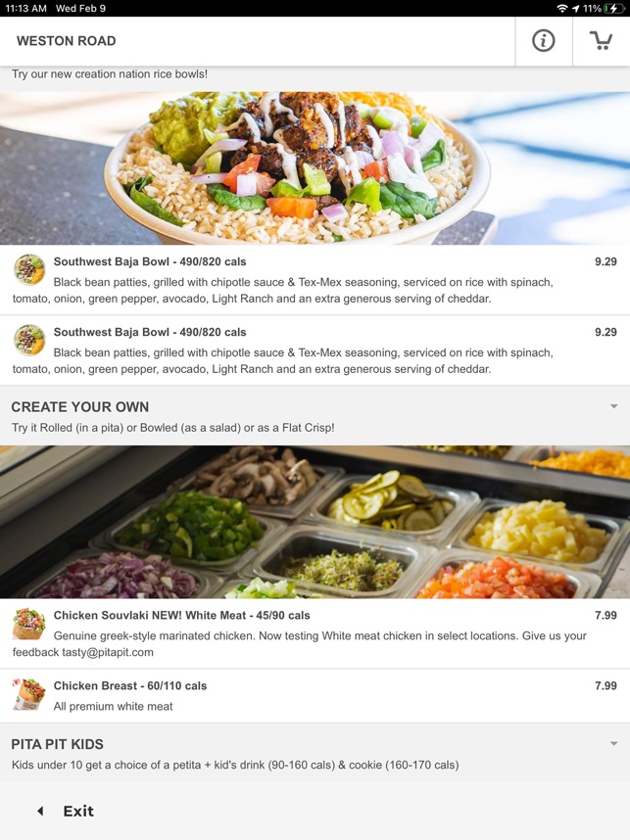Image resolution: width=630 pixels, height=840 pixels.
Task: Tap the second Southwest Baja Bowl thumbnail icon
Action: (29, 340)
